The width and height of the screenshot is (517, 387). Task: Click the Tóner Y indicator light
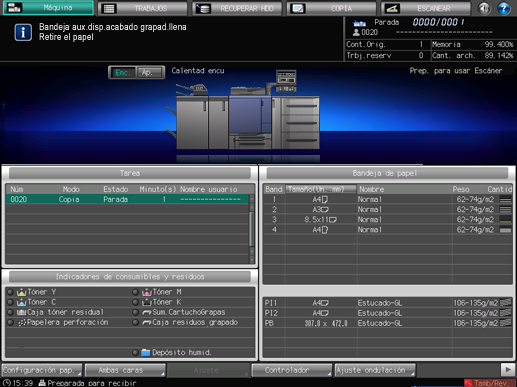pos(10,292)
